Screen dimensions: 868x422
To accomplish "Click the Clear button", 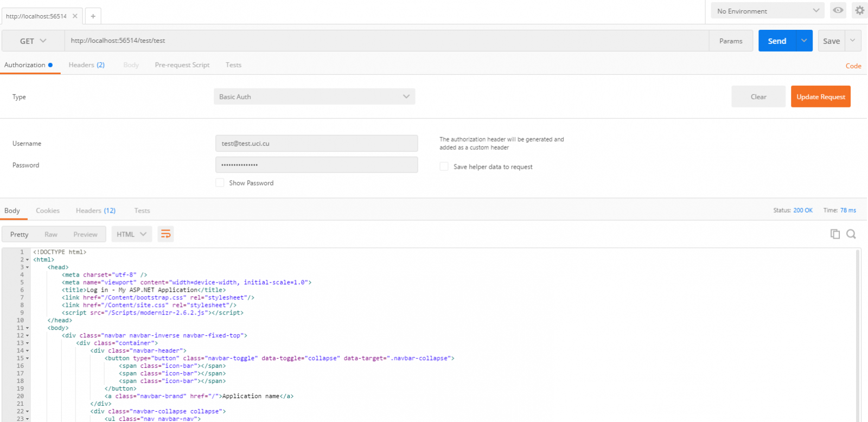I will tap(758, 97).
